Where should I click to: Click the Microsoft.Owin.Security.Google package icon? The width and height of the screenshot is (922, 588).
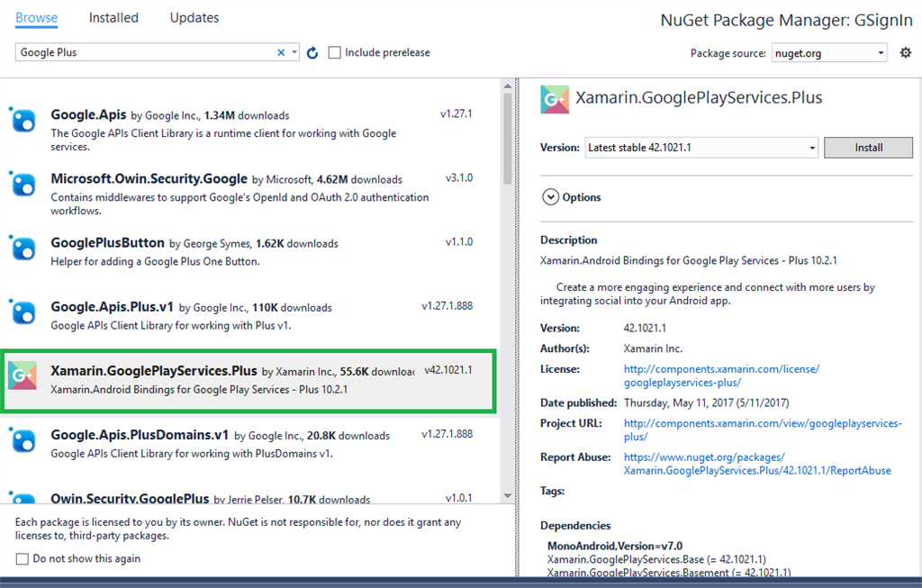tap(23, 184)
